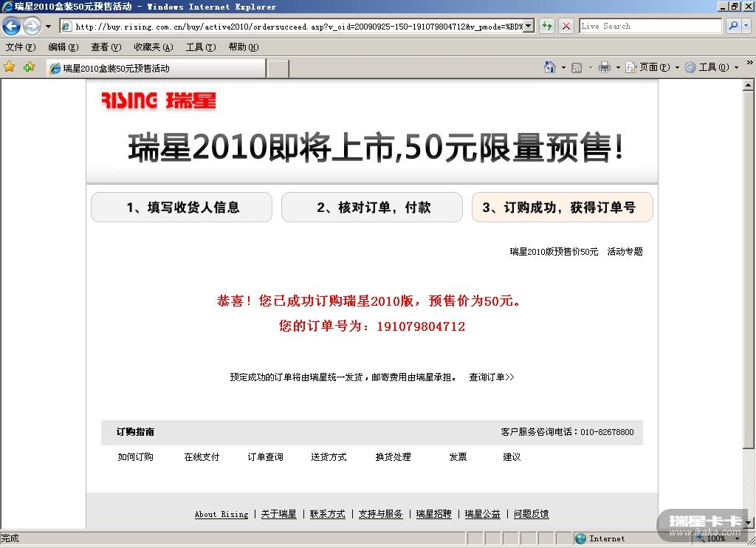This screenshot has width=756, height=548.
Task: Open the search provider dropdown arrow
Action: tap(746, 26)
